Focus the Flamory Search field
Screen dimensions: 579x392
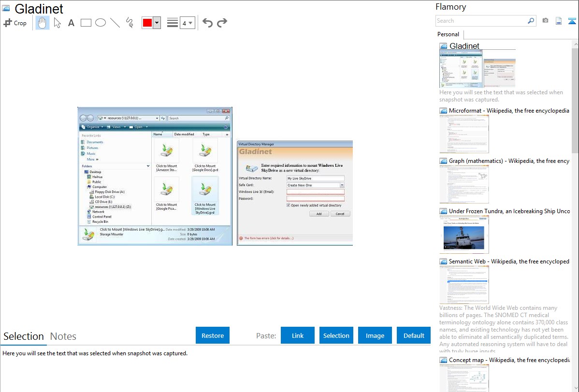point(481,21)
